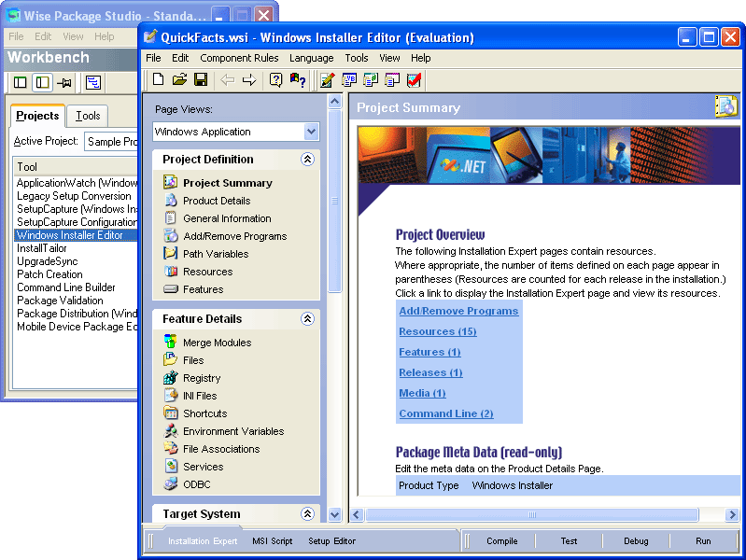Open Features page in sidebar
The height and width of the screenshot is (560, 746).
tap(204, 289)
